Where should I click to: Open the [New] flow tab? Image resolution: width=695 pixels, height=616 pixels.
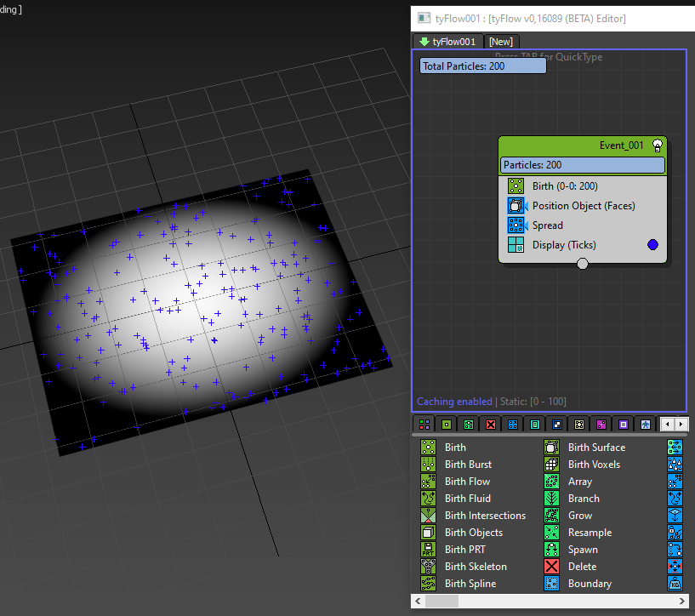point(501,42)
